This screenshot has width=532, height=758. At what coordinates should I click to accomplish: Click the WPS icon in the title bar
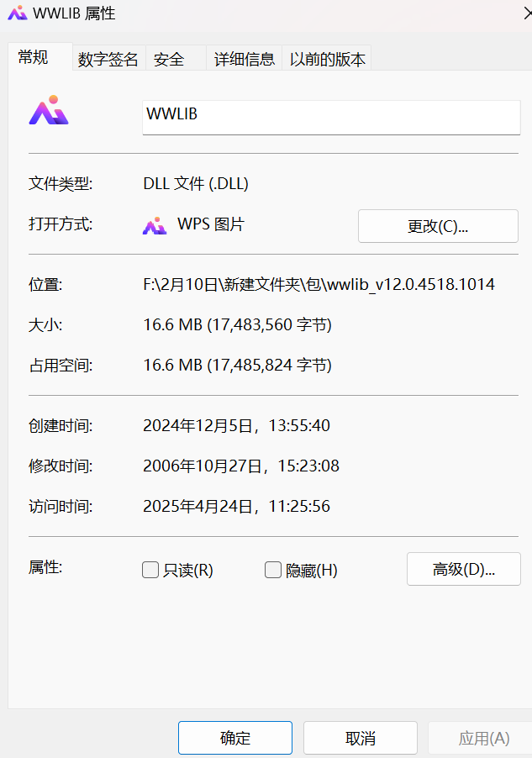click(18, 13)
